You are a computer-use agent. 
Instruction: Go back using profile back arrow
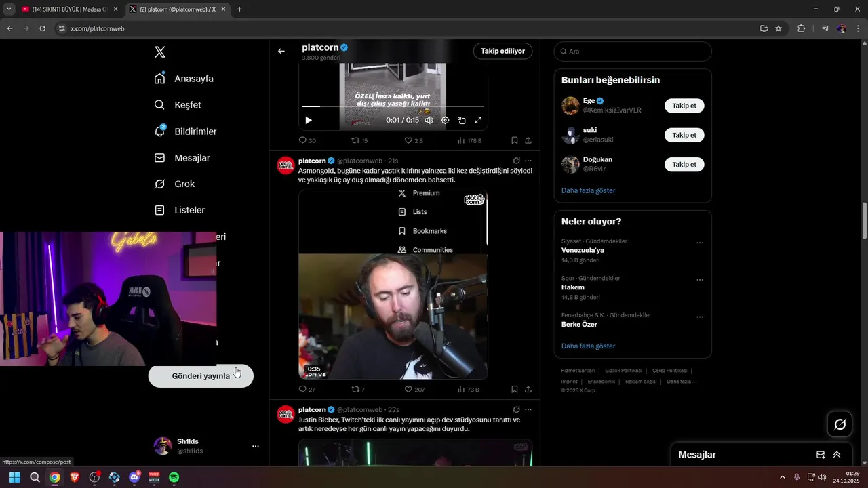pyautogui.click(x=281, y=51)
